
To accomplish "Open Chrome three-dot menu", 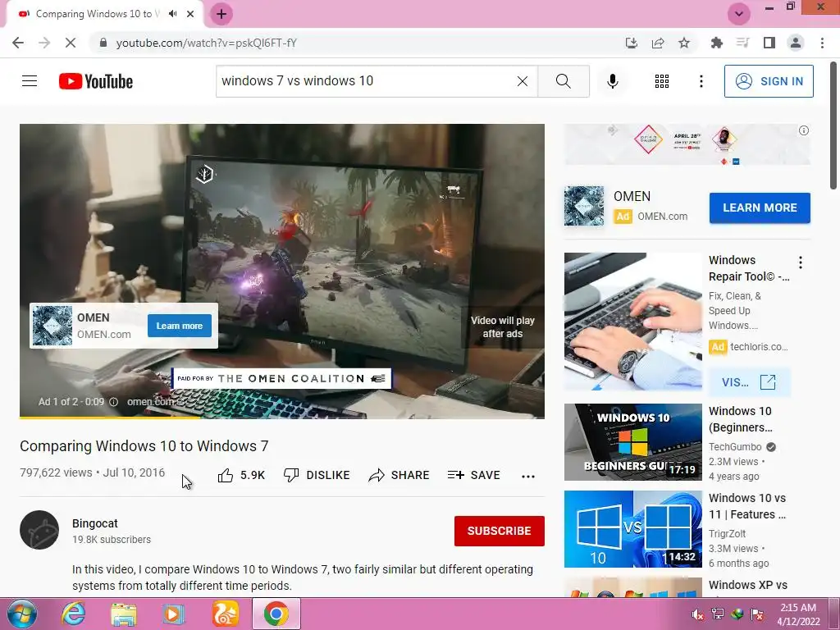I will [x=822, y=43].
